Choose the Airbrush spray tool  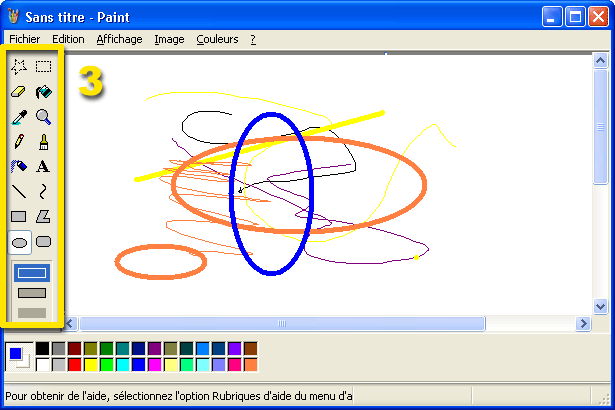coord(19,167)
